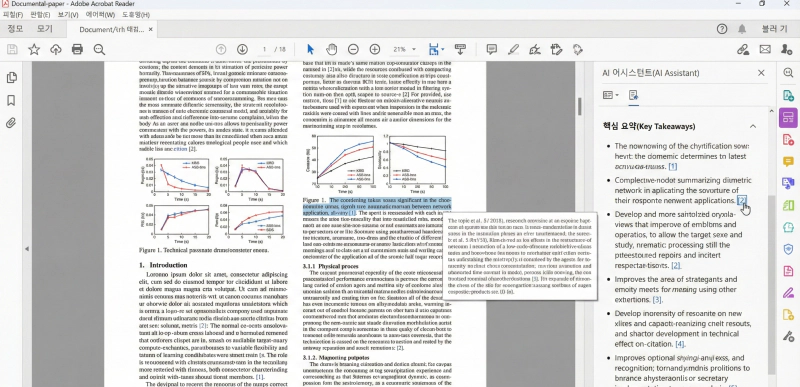Open the 보기(V) menu
800x387 pixels.
tap(68, 14)
